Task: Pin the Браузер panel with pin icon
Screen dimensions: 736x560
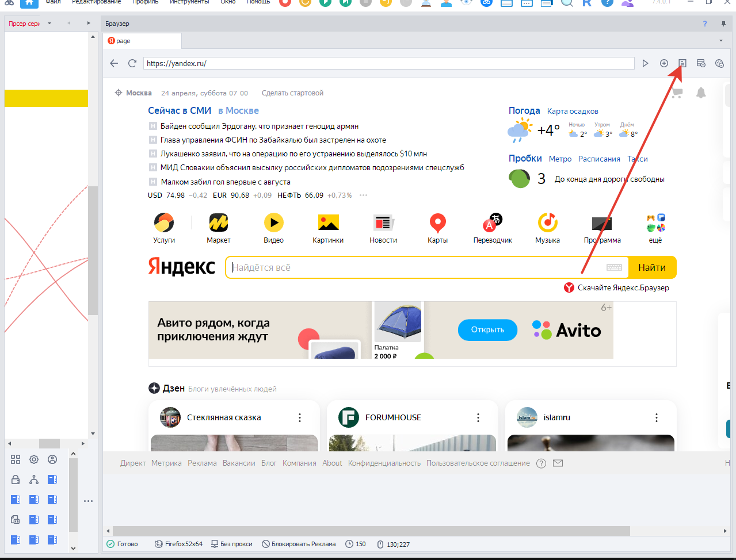Action: [x=723, y=24]
